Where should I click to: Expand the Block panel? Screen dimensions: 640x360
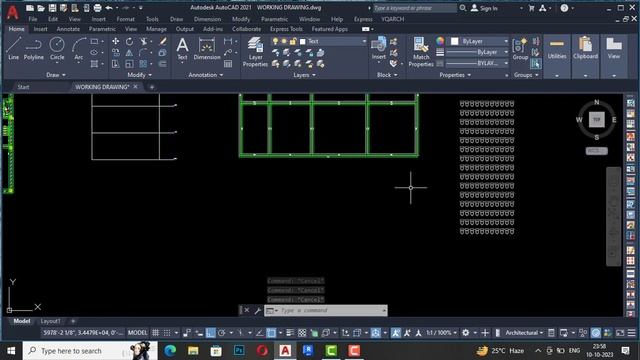387,75
